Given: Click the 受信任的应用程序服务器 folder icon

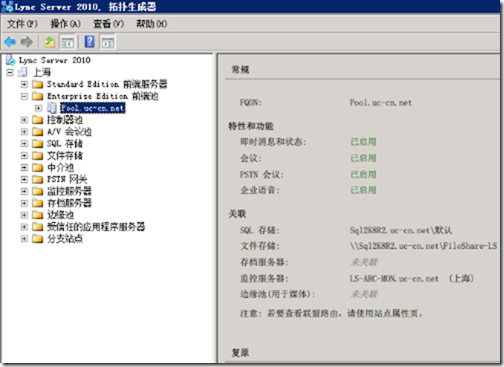Looking at the screenshot, I should point(37,227).
